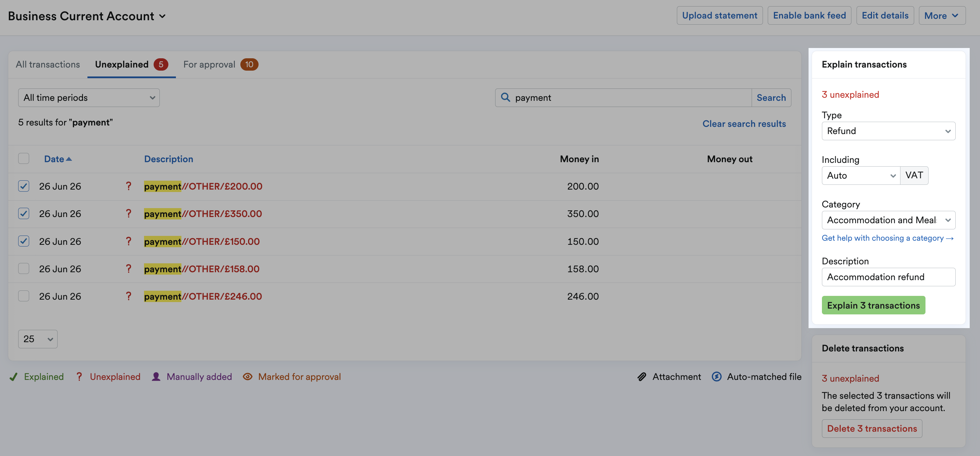Viewport: 980px width, 456px height.
Task: Click the unexplained question mark for £246.00 payment
Action: click(x=129, y=296)
